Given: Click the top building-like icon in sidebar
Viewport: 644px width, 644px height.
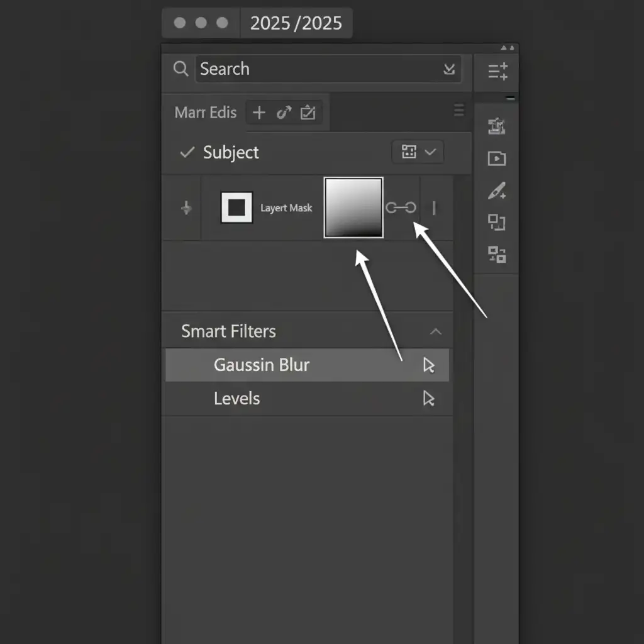Looking at the screenshot, I should [x=497, y=126].
